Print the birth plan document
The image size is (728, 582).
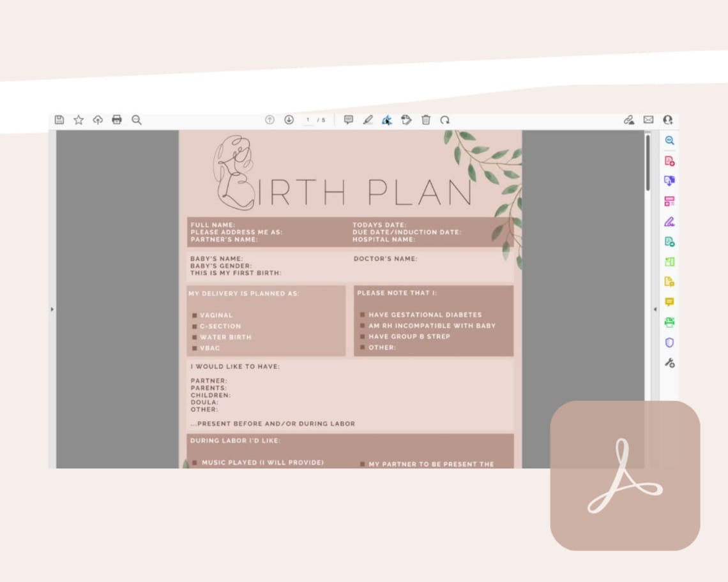click(x=117, y=120)
